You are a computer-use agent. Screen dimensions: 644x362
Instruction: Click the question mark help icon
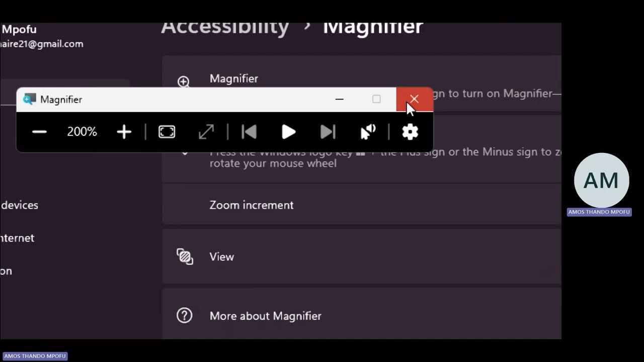(x=185, y=316)
